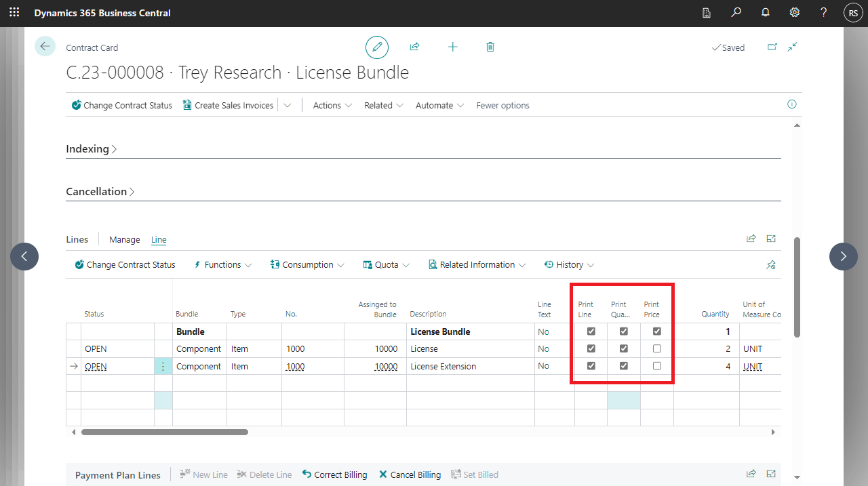The image size is (868, 486).
Task: Click Fewer options link
Action: click(x=502, y=106)
